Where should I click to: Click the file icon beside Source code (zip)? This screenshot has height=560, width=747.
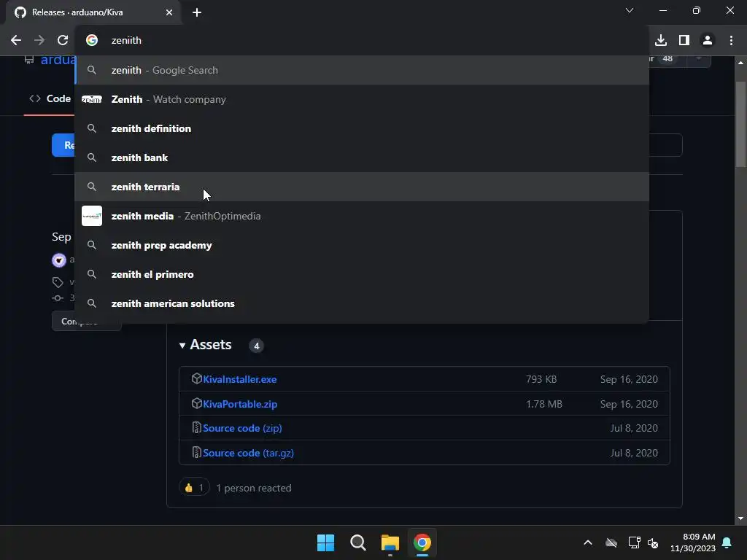coord(196,427)
